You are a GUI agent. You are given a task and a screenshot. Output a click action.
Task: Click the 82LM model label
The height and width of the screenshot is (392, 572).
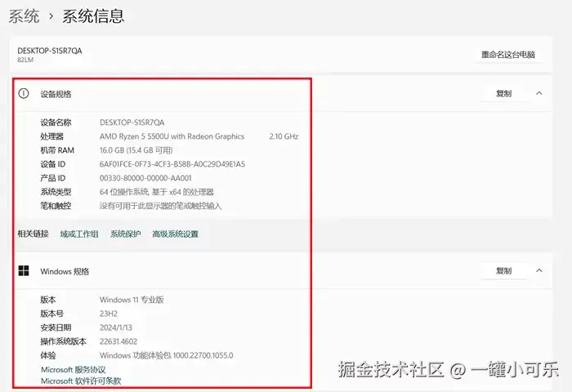tap(25, 60)
